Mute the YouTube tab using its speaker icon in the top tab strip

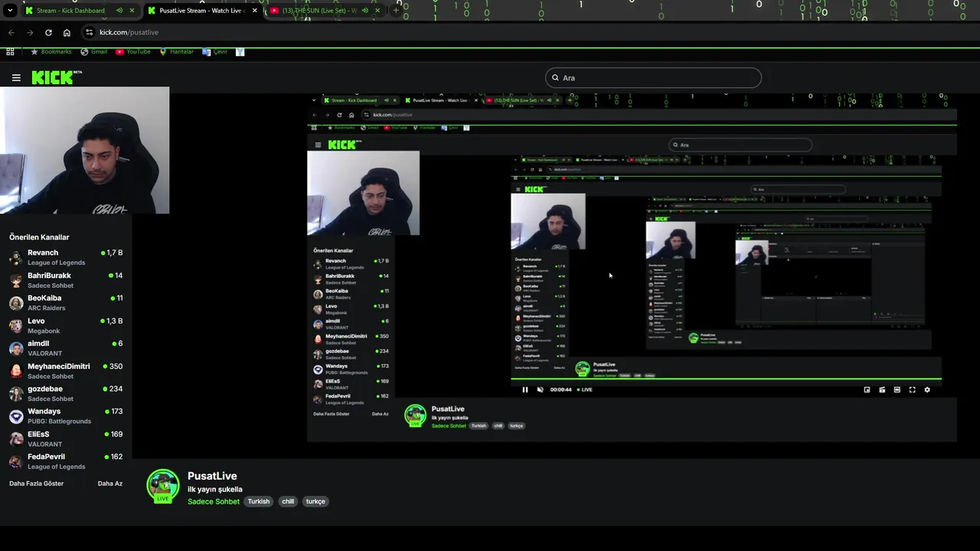tap(364, 11)
